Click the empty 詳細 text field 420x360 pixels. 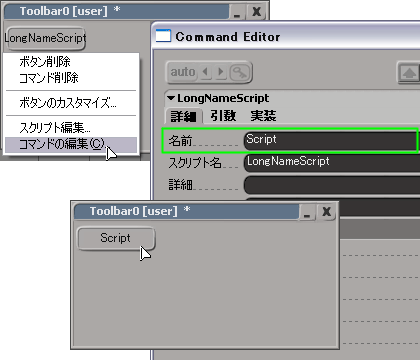pyautogui.click(x=332, y=184)
